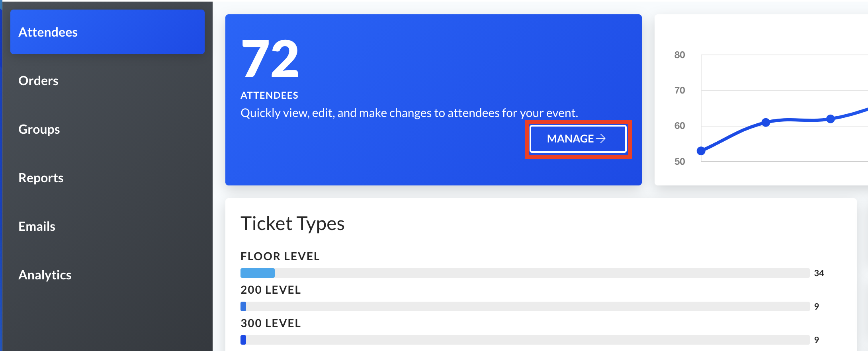Screen dimensions: 868x351
Task: Click the Ticket Types heading
Action: pyautogui.click(x=293, y=224)
